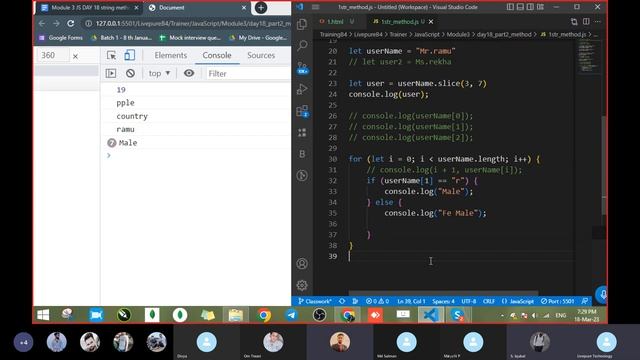The image size is (640, 360).
Task: Reload the Chrome page
Action: [x=71, y=23]
